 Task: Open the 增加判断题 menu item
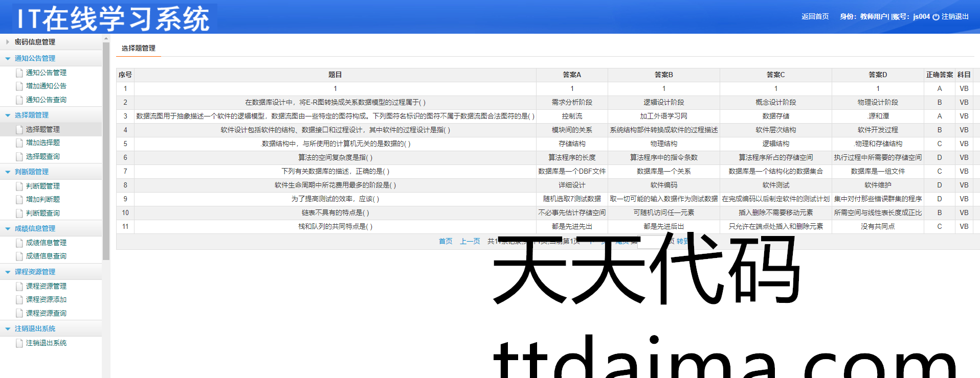(x=42, y=200)
